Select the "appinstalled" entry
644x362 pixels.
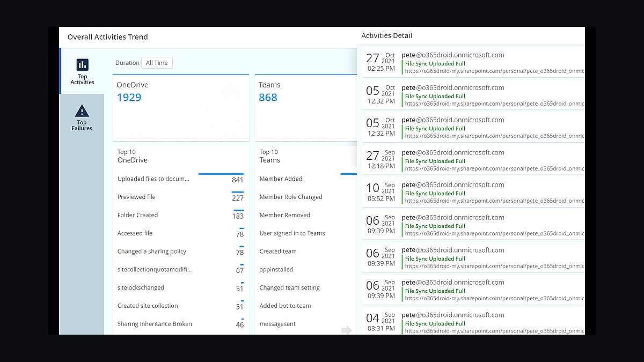click(x=276, y=270)
